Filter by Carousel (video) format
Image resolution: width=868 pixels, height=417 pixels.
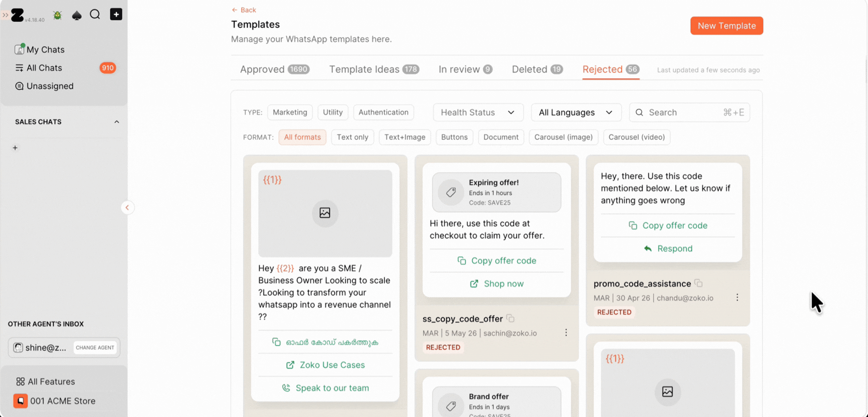coord(637,137)
